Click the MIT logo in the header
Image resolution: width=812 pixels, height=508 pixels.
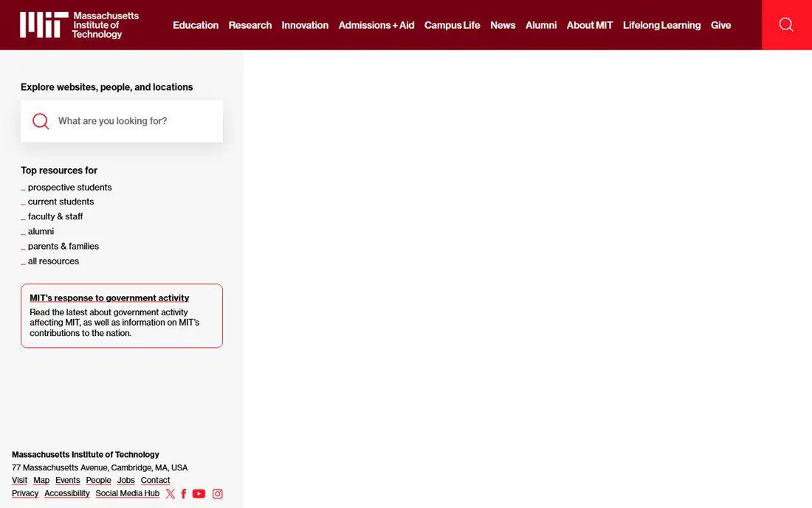tap(79, 25)
